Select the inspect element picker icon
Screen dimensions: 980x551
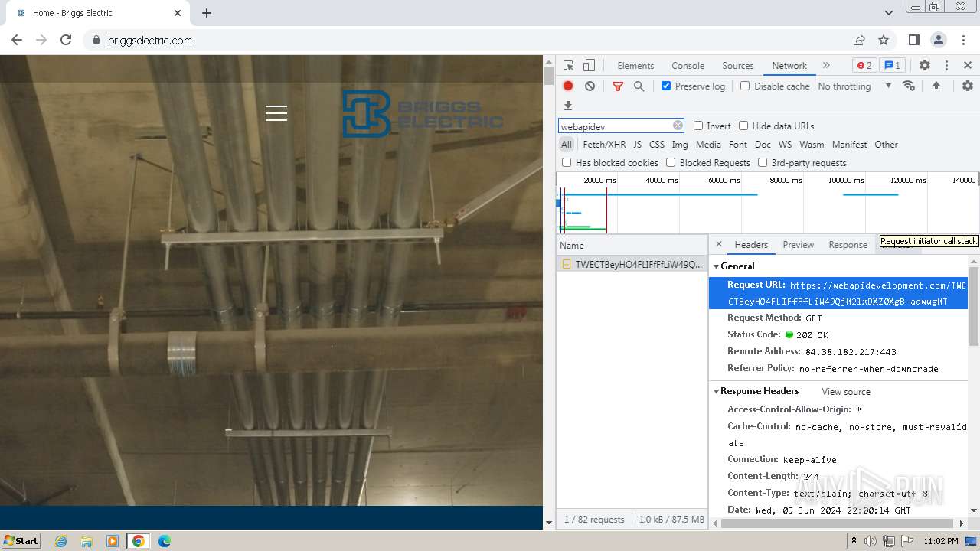[x=568, y=66]
